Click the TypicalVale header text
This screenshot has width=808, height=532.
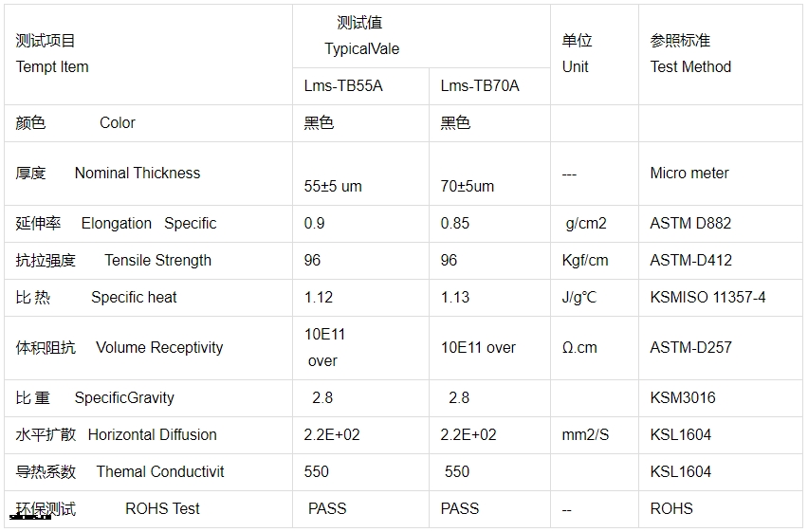coord(361,49)
